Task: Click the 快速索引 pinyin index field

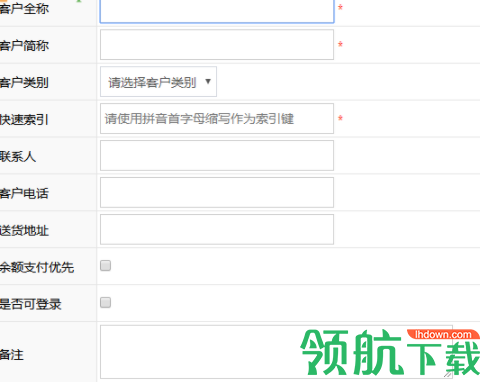Action: (x=217, y=119)
